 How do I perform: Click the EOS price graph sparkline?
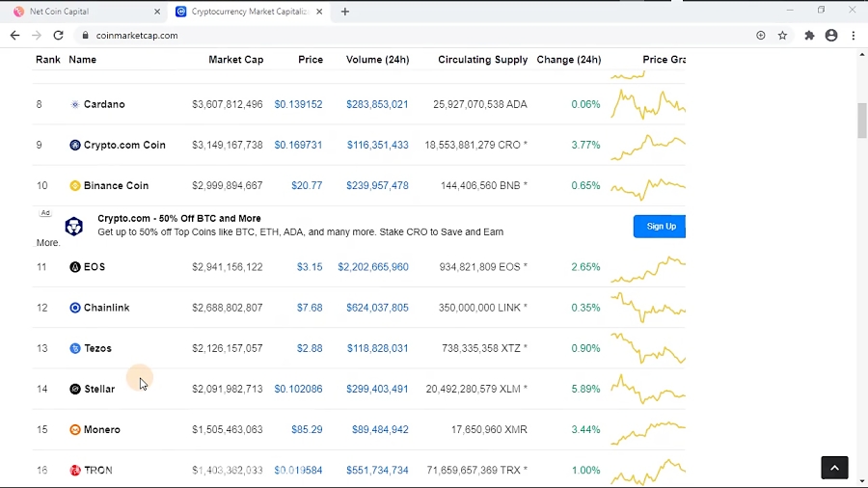click(x=648, y=268)
